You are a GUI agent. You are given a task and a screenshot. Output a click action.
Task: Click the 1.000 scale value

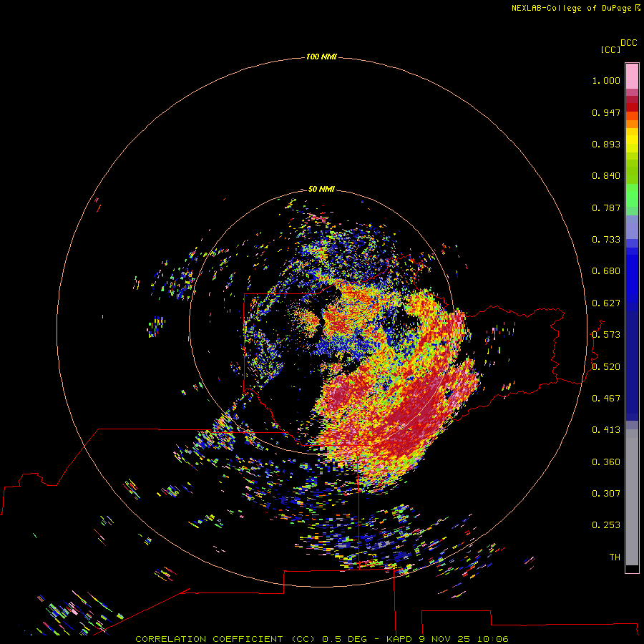606,80
